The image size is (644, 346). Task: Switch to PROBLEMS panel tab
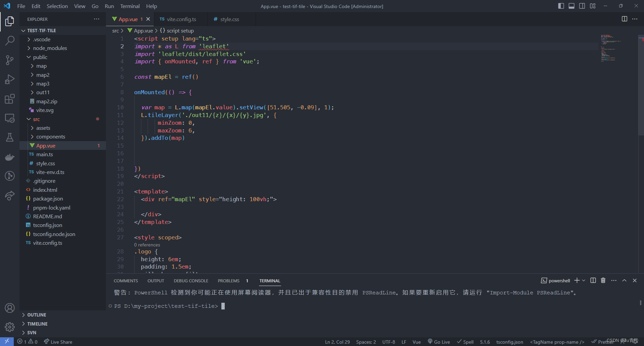(233, 281)
